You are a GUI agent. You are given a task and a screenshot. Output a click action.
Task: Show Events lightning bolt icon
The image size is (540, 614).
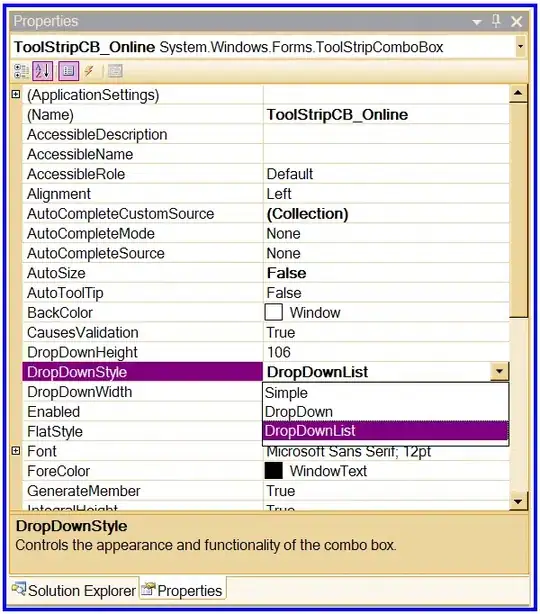(x=90, y=71)
